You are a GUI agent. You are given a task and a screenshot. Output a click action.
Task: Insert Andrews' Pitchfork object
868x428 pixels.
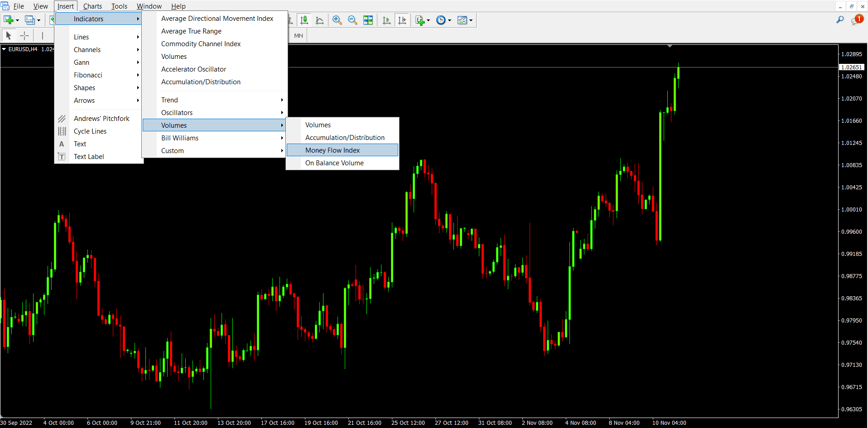[x=98, y=119]
